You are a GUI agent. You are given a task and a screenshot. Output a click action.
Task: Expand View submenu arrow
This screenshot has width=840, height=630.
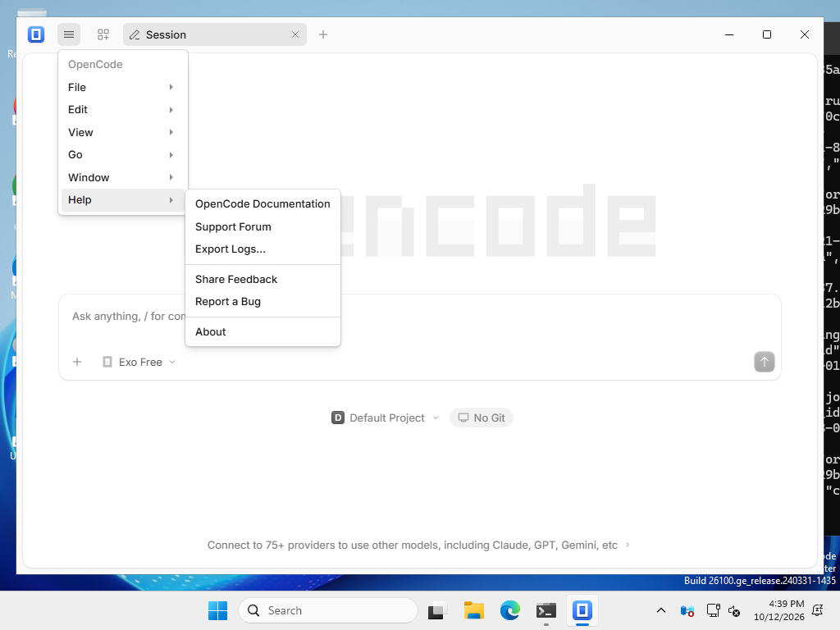pos(171,132)
